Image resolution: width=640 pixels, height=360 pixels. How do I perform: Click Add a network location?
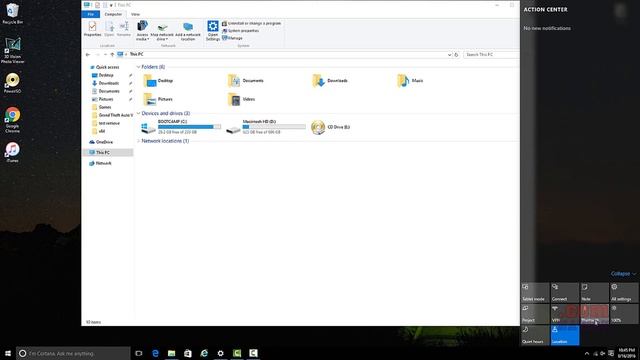click(188, 31)
